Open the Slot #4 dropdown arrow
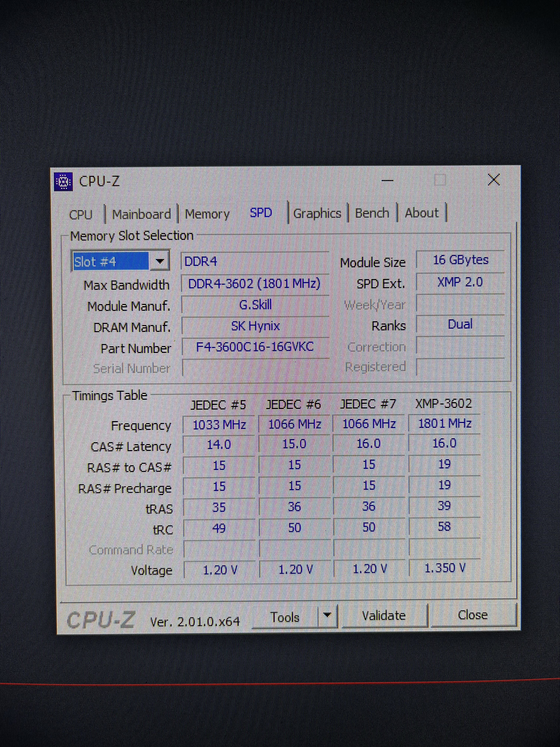The width and height of the screenshot is (560, 747). tap(160, 261)
